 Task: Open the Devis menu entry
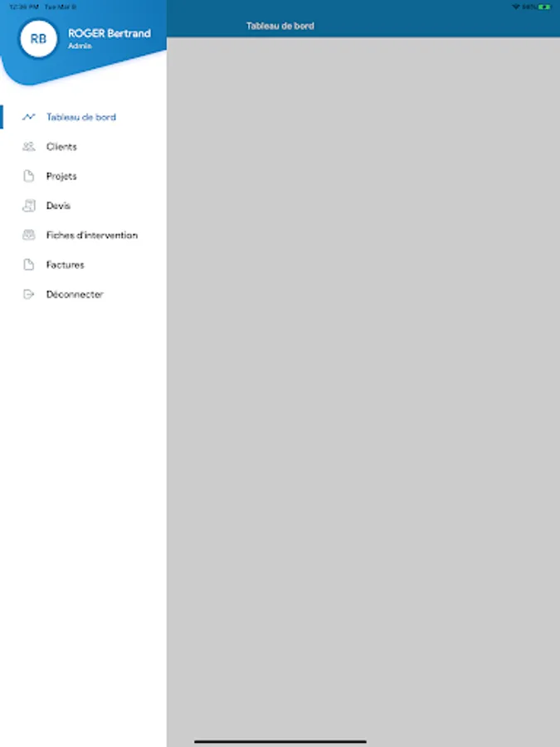coord(83,205)
